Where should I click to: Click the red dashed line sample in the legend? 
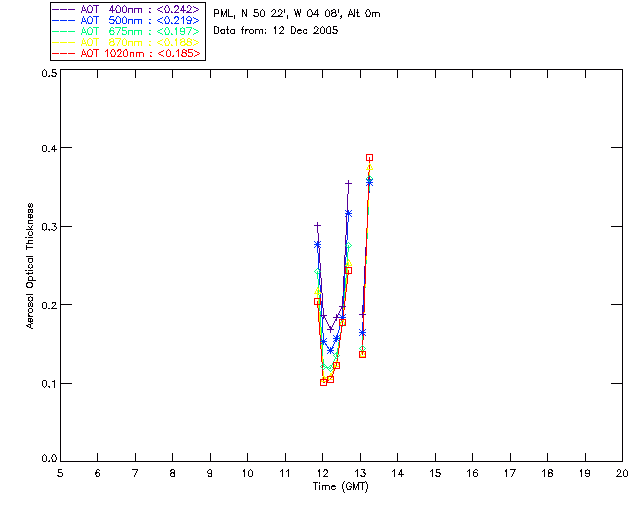64,53
